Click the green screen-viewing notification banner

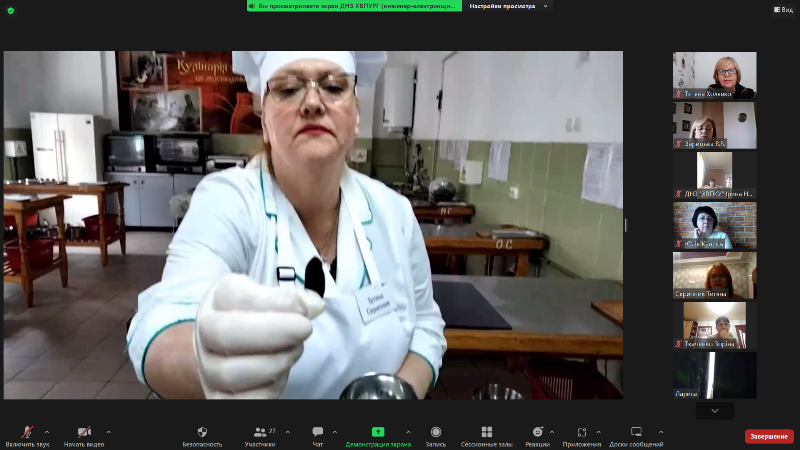click(x=355, y=6)
